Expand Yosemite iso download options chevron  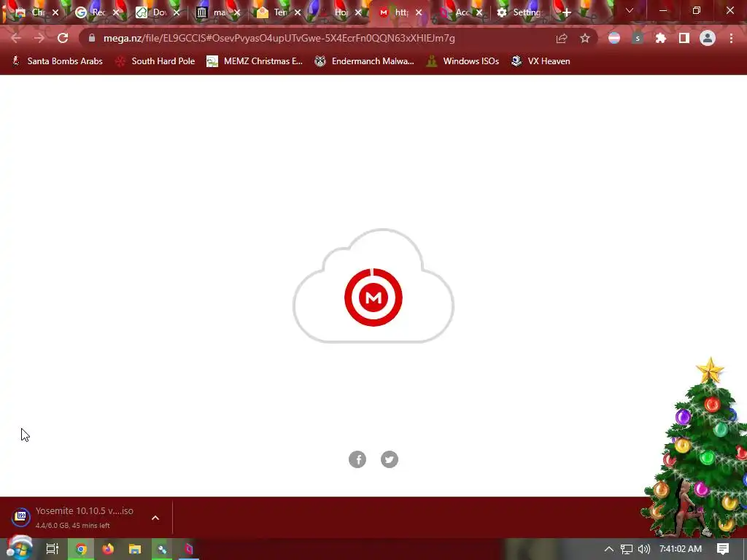(x=155, y=518)
